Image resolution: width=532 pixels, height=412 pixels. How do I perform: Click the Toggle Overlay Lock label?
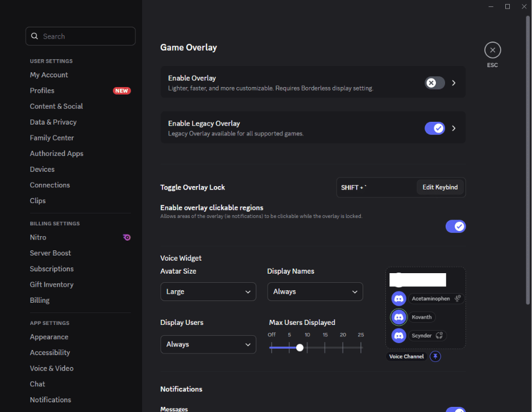click(192, 187)
